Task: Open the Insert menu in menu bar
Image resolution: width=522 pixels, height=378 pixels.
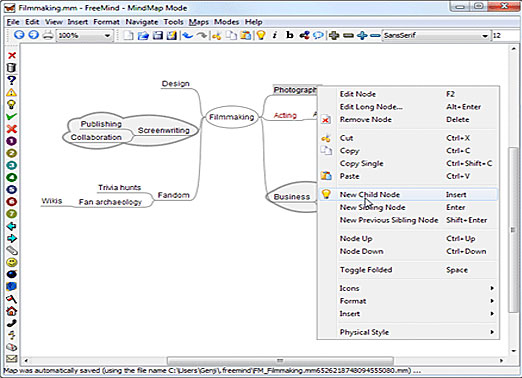Action: pos(77,22)
